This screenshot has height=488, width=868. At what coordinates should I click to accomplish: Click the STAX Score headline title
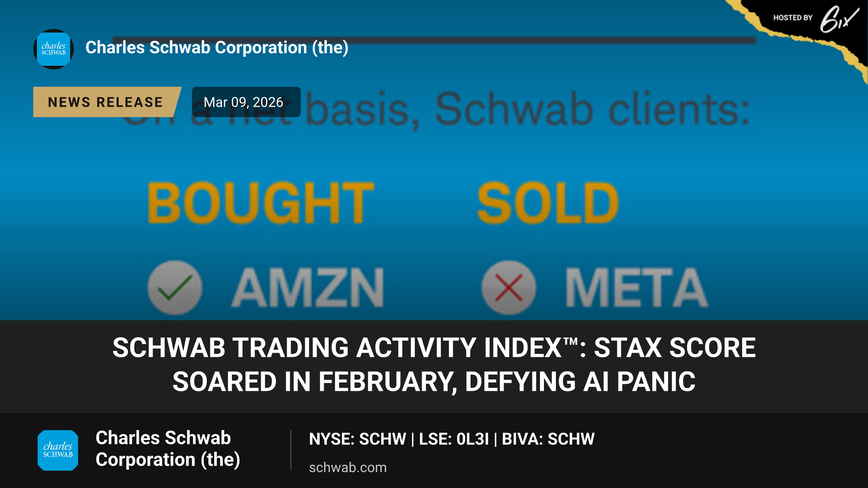(434, 364)
